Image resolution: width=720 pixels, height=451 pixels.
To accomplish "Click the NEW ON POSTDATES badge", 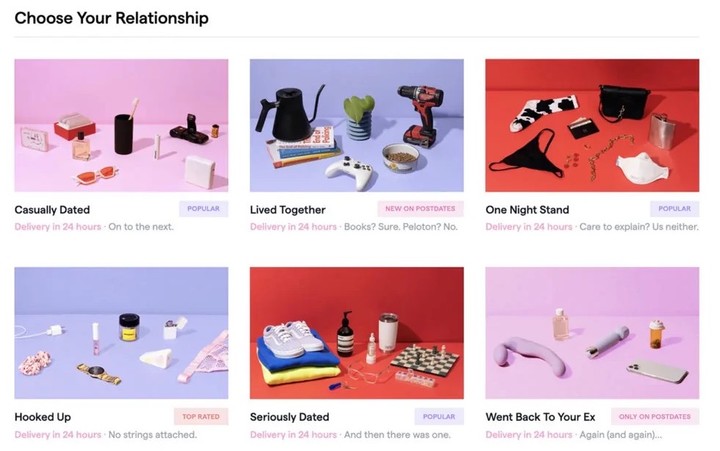I will pyautogui.click(x=421, y=209).
